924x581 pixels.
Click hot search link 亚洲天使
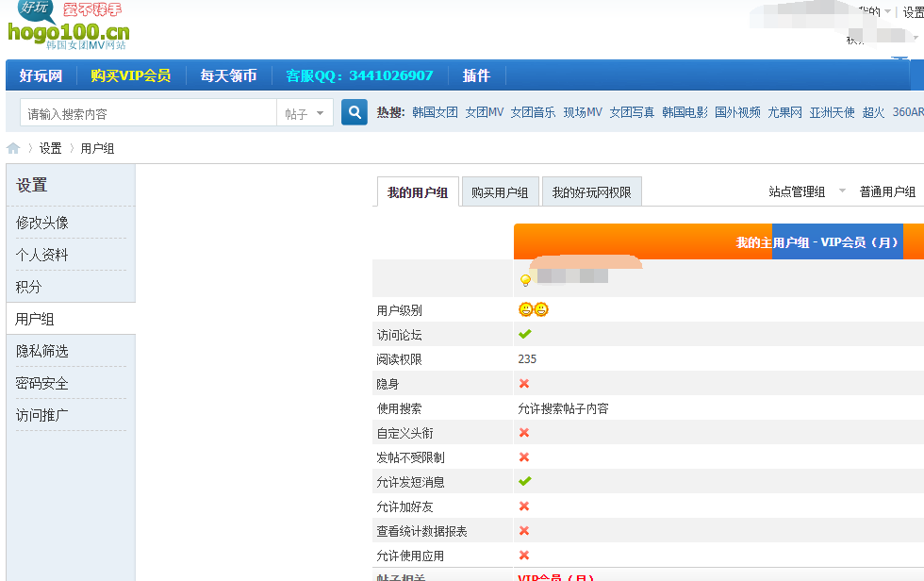(832, 112)
